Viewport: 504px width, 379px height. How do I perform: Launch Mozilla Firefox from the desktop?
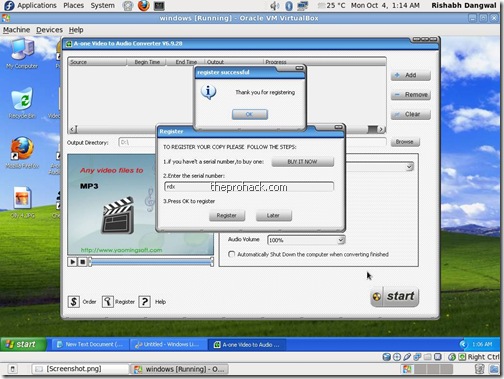pyautogui.click(x=22, y=152)
